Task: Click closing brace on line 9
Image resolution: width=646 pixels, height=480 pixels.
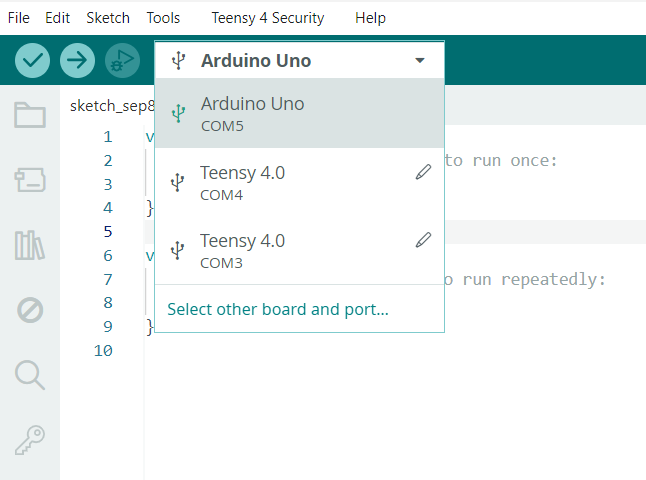Action: 150,327
